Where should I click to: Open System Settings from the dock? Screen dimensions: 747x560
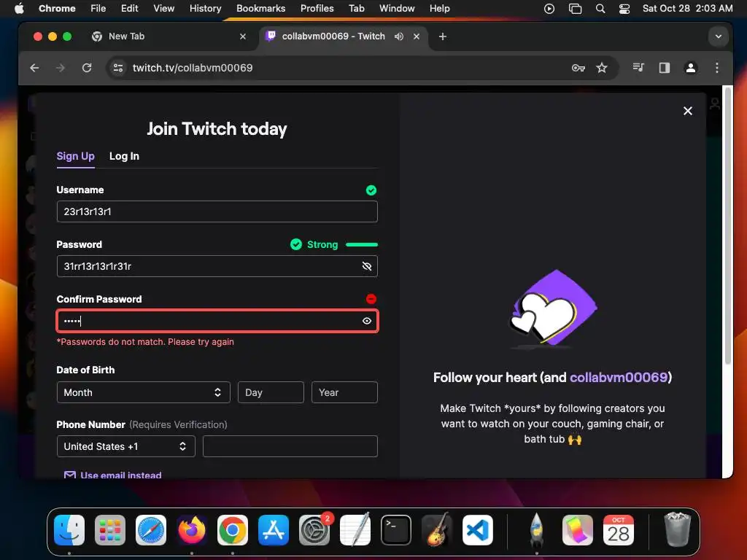314,530
